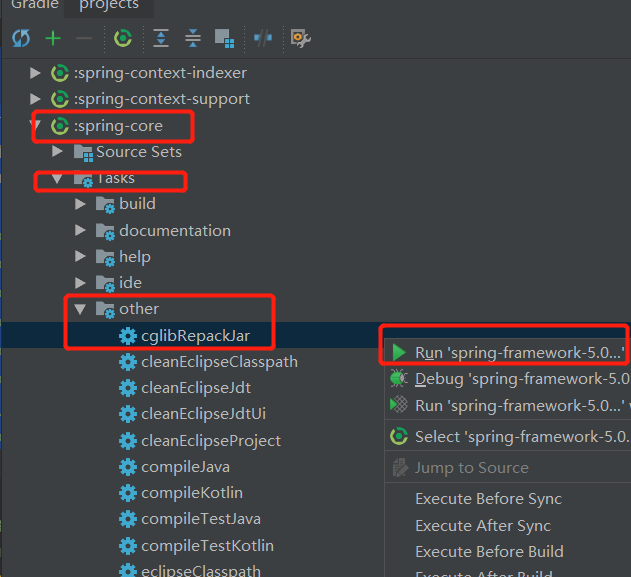Viewport: 631px width, 577px height.
Task: Click the gear icon beside cleanEclipseJdt
Action: [x=128, y=388]
